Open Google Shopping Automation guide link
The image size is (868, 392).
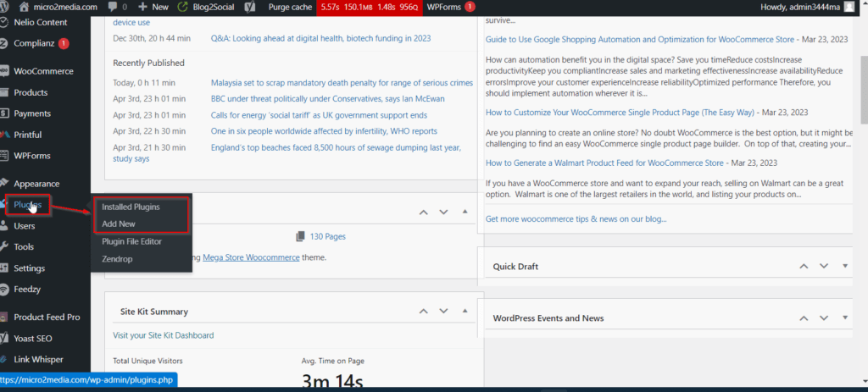(x=640, y=40)
